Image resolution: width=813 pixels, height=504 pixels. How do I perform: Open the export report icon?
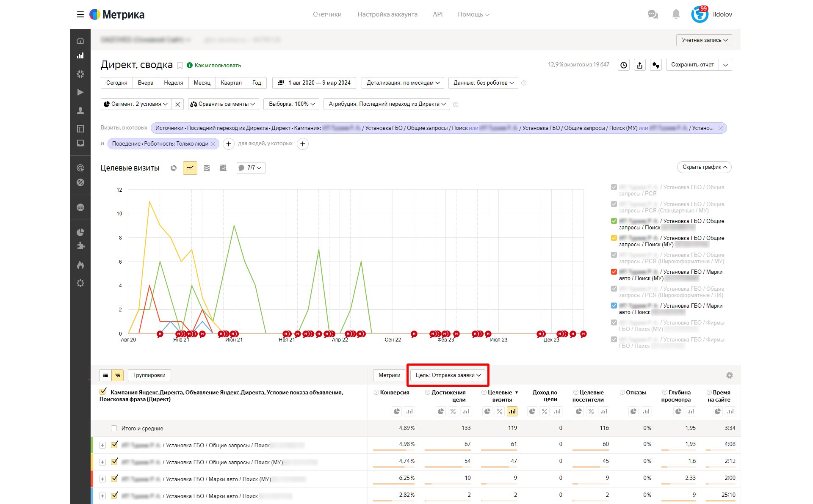(x=640, y=65)
